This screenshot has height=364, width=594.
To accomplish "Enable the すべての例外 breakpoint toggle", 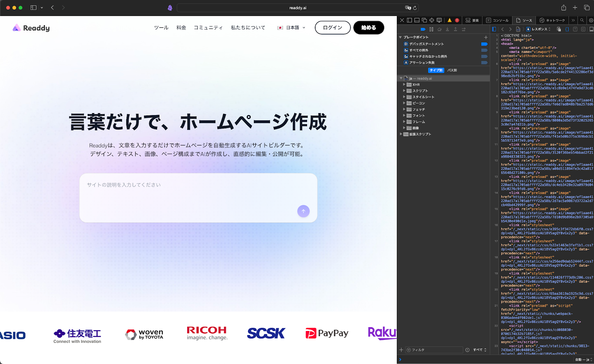I will click(484, 50).
